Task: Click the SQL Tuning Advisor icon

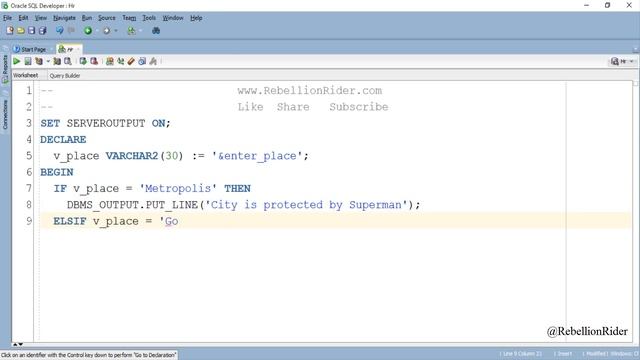Action: coord(68,61)
